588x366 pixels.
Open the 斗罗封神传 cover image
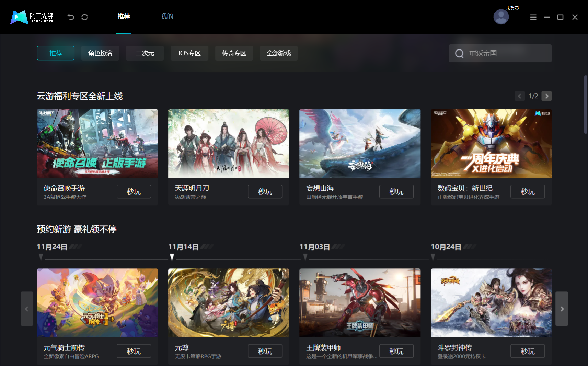click(491, 303)
